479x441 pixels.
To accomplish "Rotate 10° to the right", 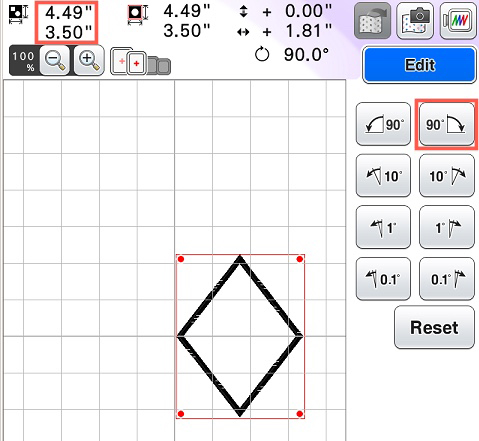I will [447, 175].
